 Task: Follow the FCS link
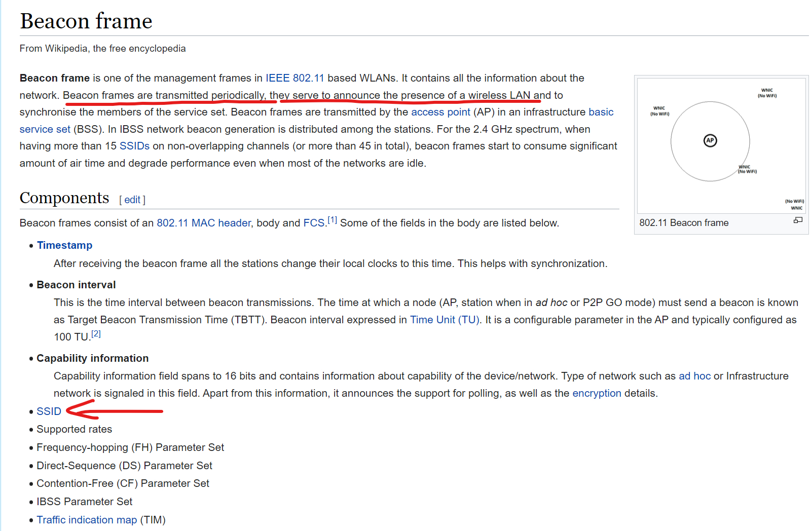[x=314, y=223]
